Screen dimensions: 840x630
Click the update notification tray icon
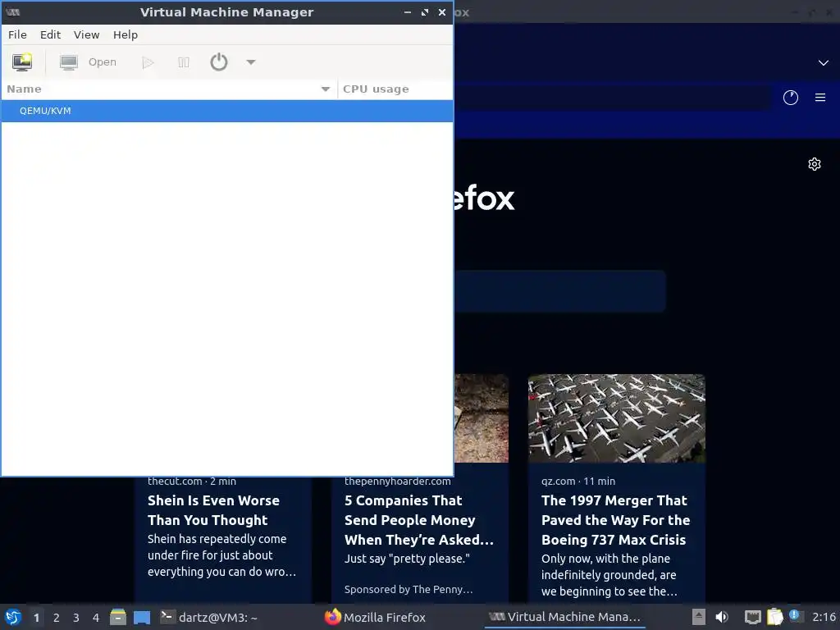pyautogui.click(x=795, y=616)
